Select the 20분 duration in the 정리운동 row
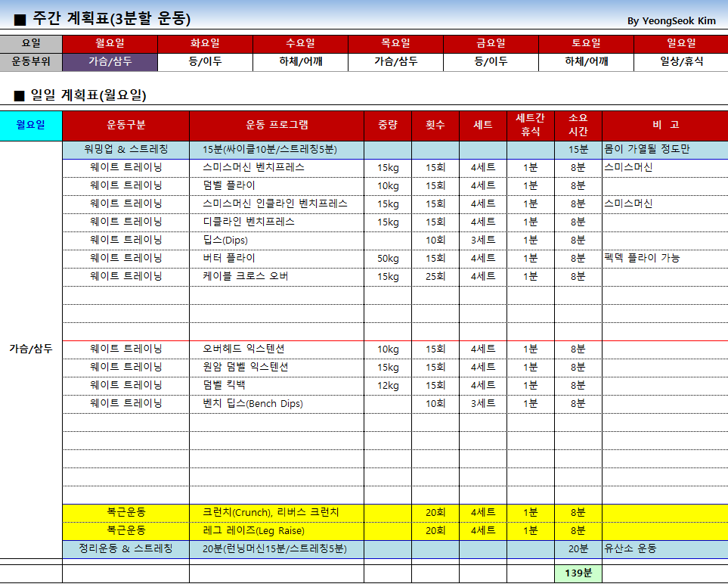The image size is (728, 587). pos(578,549)
